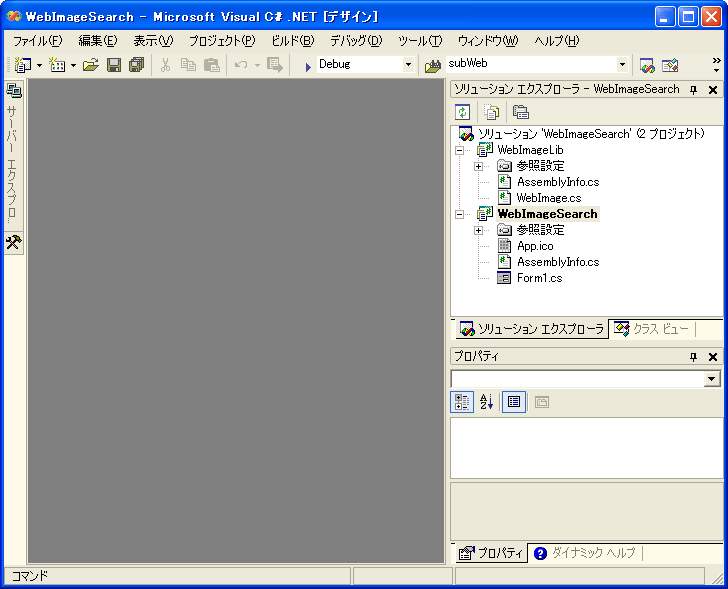The width and height of the screenshot is (728, 589).
Task: Open the Properties Window toolbar icon
Action: [x=670, y=65]
